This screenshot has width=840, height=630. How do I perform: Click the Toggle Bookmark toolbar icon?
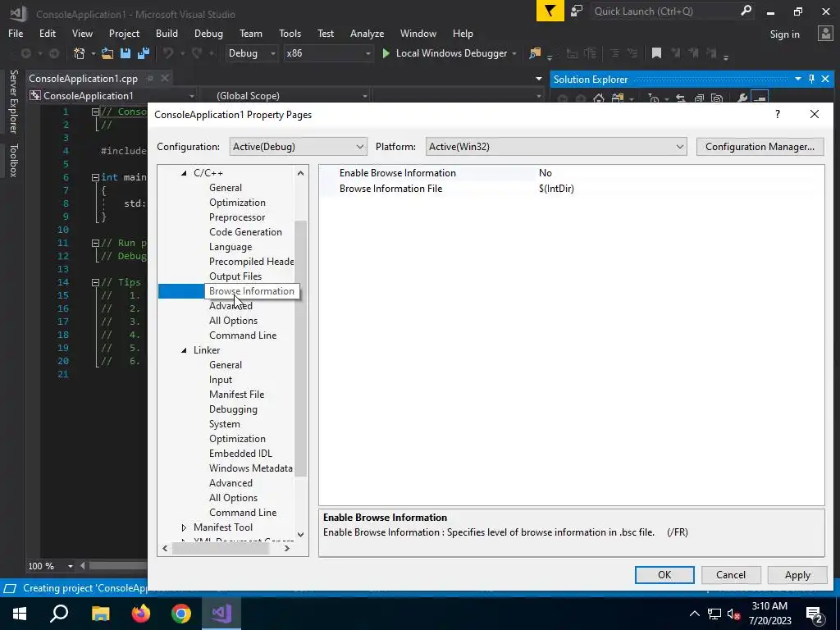656,53
